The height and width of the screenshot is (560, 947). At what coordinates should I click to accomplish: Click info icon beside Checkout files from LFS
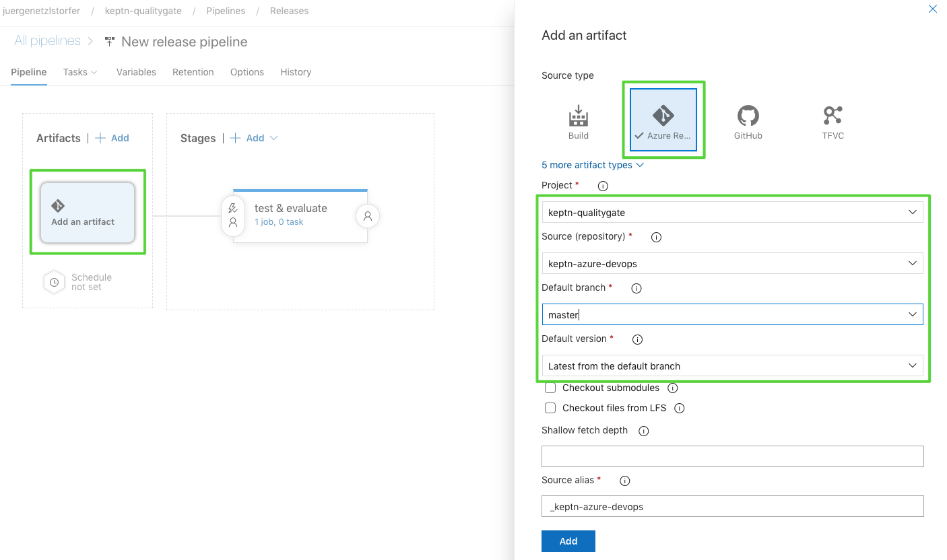679,408
